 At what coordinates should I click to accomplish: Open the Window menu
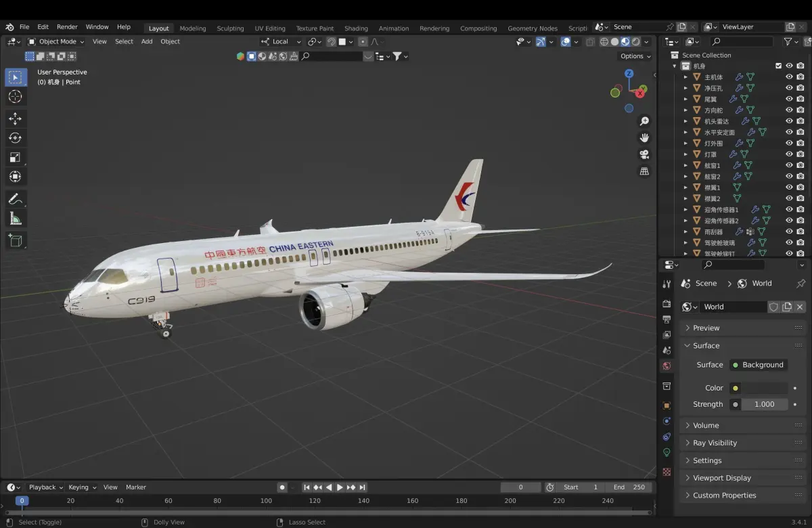pyautogui.click(x=97, y=27)
